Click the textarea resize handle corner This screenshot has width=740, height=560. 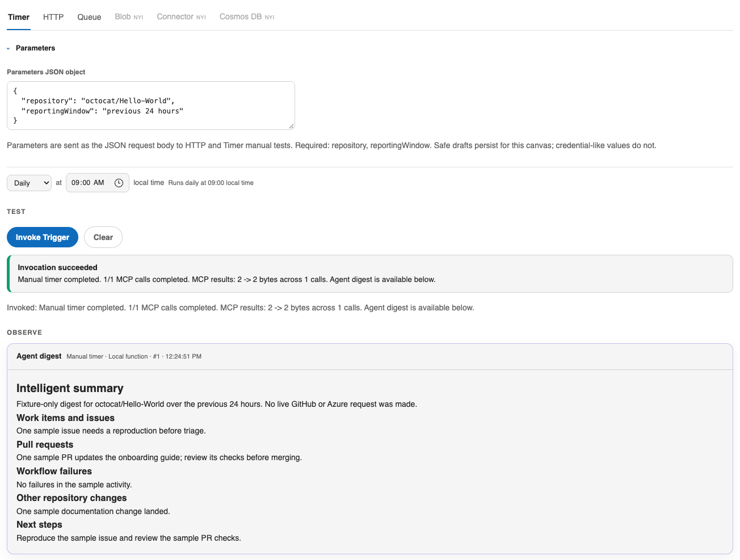pyautogui.click(x=291, y=126)
